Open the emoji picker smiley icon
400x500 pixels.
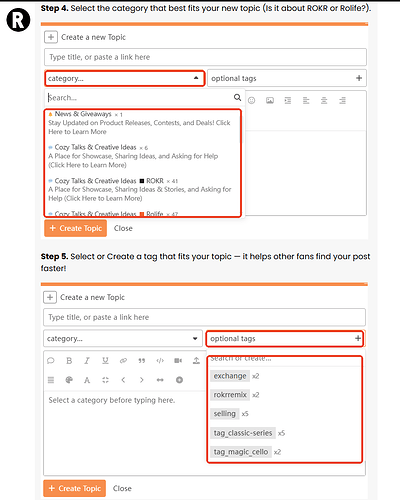click(x=252, y=100)
